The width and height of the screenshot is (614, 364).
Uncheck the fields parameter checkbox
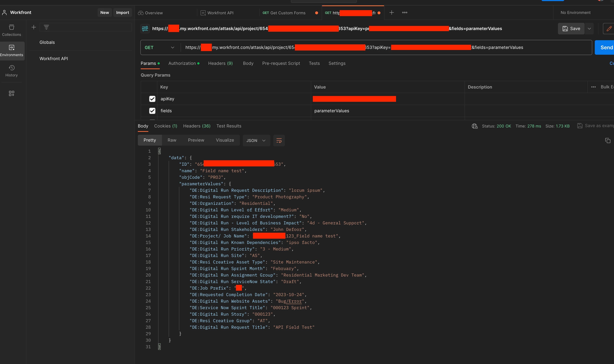click(x=152, y=111)
